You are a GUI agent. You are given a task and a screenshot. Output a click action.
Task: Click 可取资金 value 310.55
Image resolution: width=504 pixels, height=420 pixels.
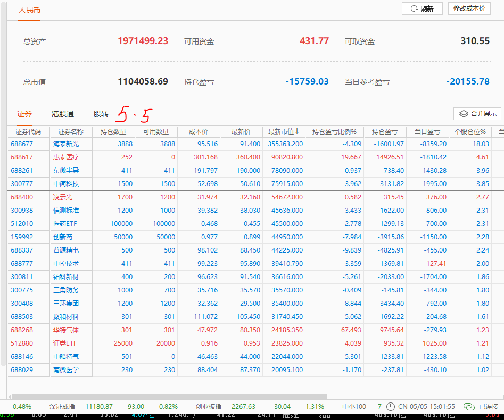coord(475,41)
